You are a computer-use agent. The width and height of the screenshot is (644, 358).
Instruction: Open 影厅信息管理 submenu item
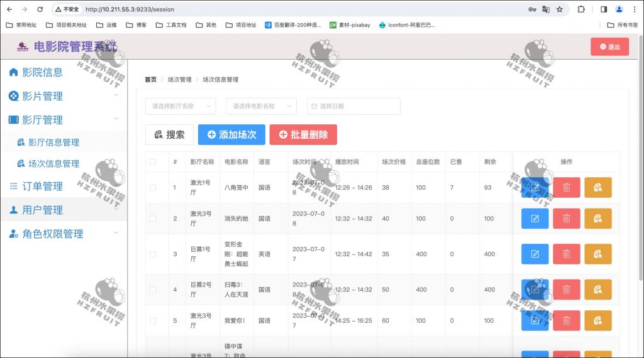(64, 143)
